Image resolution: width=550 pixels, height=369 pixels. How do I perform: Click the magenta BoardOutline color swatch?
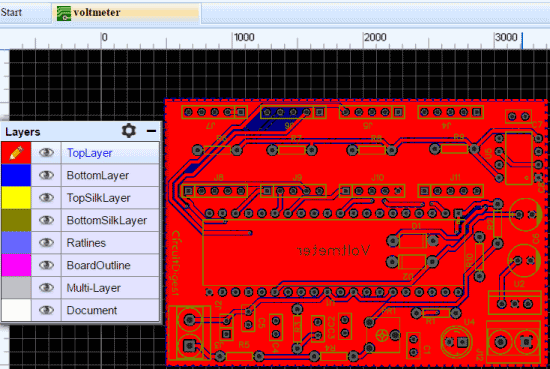(16, 265)
